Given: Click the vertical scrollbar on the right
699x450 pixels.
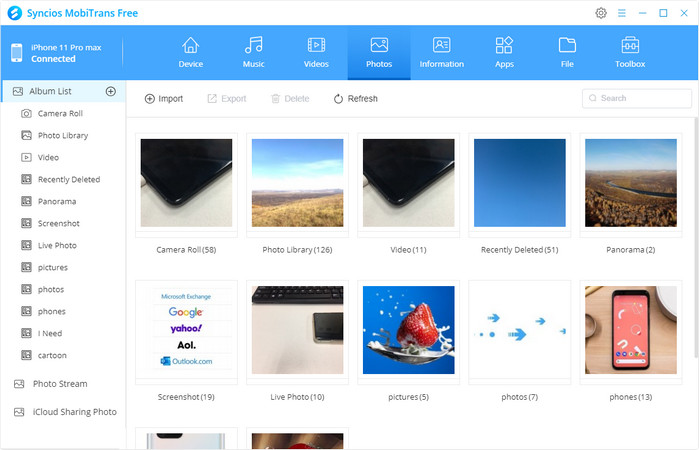Looking at the screenshot, I should 696,238.
